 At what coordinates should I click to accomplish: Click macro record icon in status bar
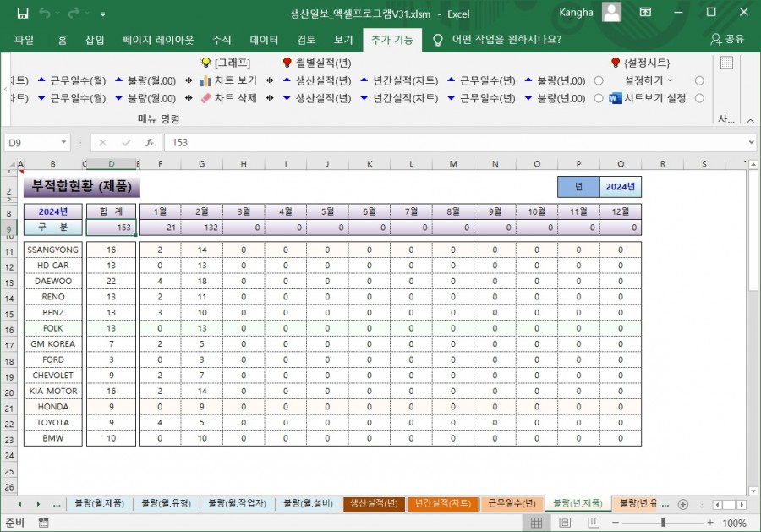coord(43,523)
